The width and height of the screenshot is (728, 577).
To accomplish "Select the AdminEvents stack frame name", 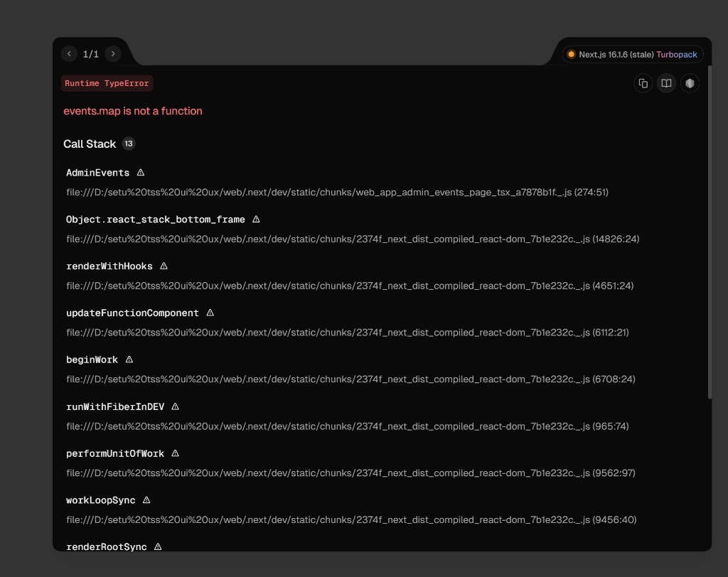I will click(97, 173).
